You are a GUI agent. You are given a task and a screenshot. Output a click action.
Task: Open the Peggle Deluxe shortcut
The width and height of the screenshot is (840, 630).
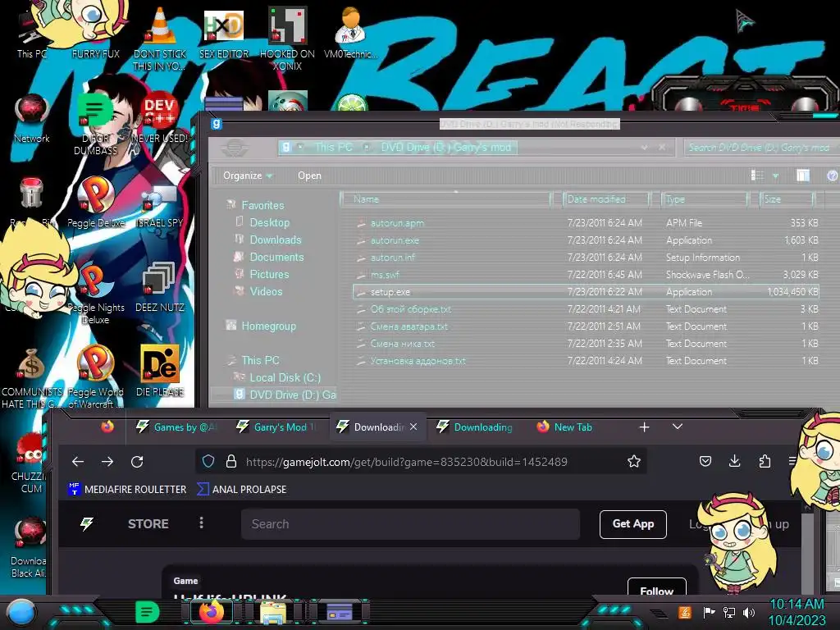click(95, 203)
